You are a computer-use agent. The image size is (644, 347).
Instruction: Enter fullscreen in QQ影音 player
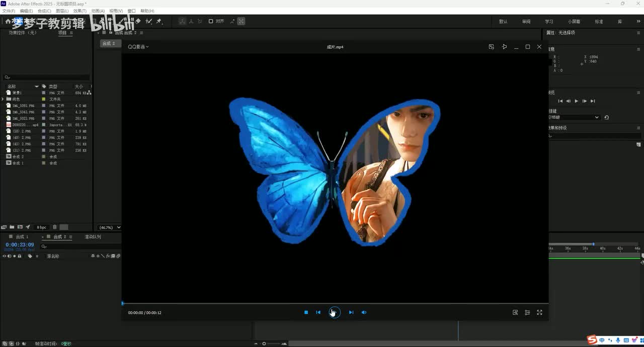(x=539, y=312)
